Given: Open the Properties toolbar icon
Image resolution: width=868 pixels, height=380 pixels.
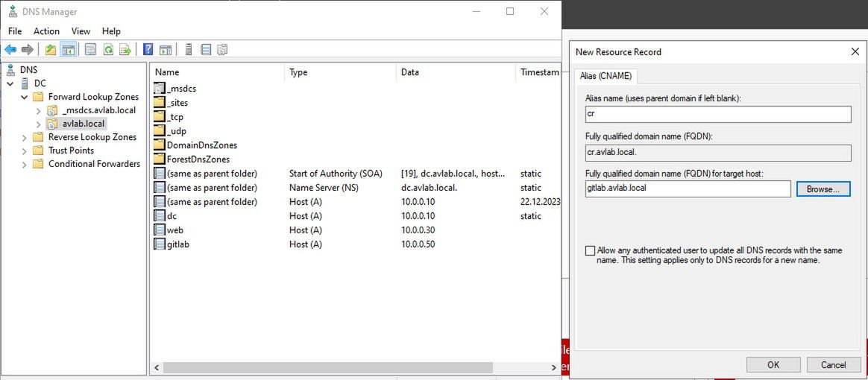Looking at the screenshot, I should point(91,50).
